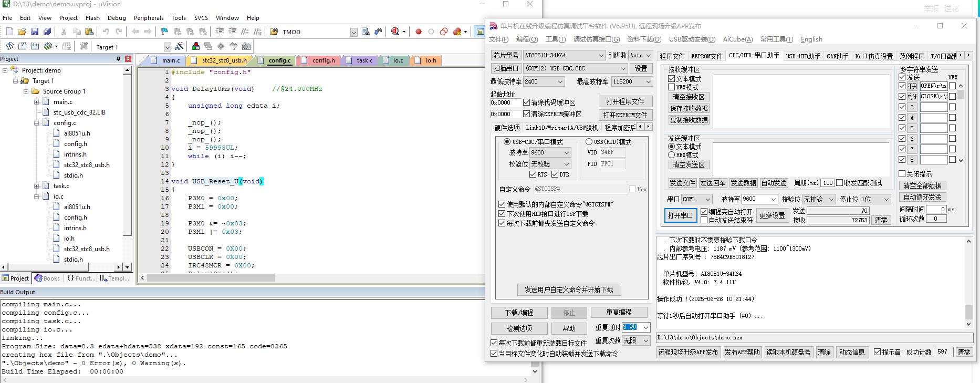Switch to Books tab in Project panel
Viewport: 980px width, 383px height.
pyautogui.click(x=47, y=278)
